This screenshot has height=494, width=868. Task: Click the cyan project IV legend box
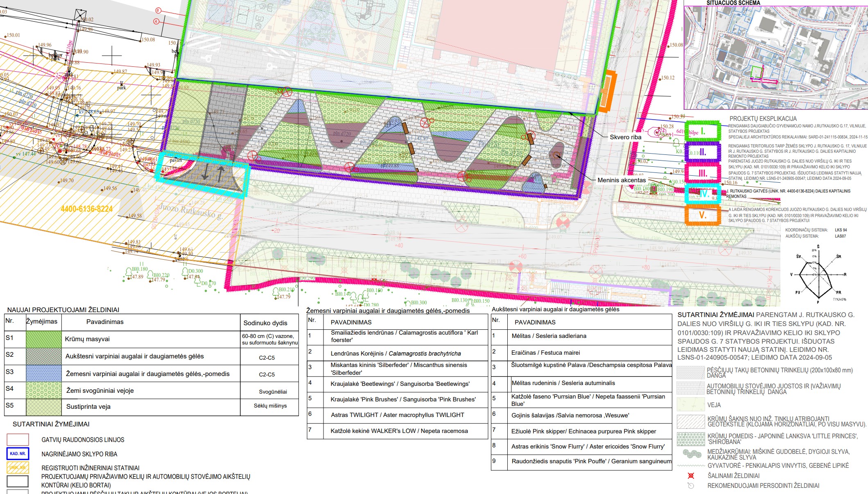[x=703, y=194]
